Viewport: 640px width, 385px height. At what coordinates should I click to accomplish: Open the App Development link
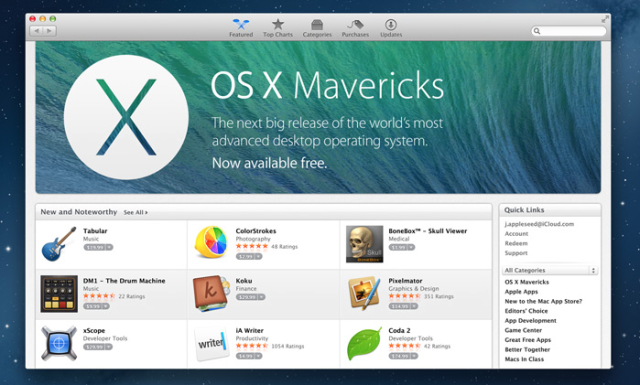[x=530, y=321]
